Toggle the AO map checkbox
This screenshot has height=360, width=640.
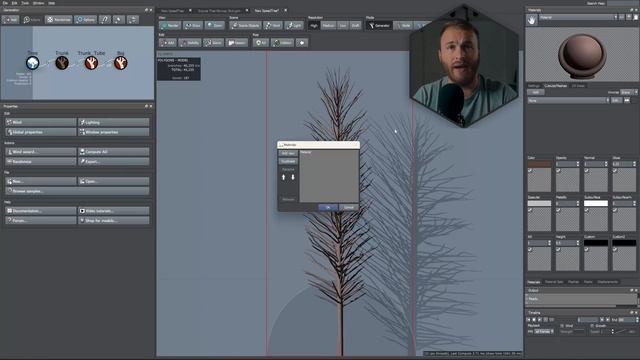point(530,250)
